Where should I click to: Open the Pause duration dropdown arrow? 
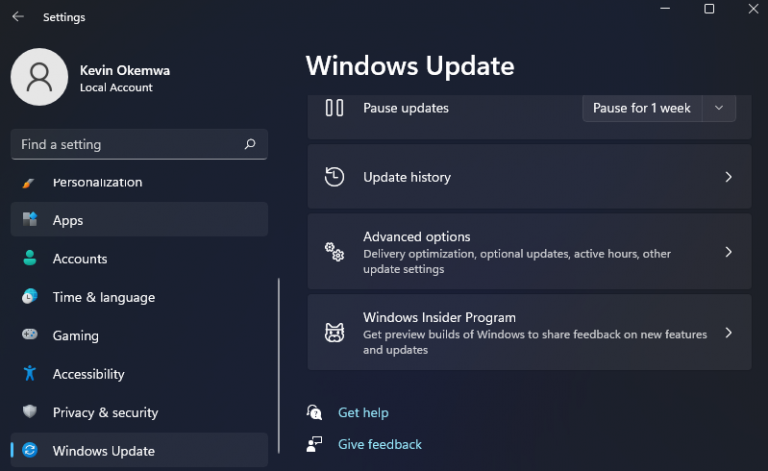pyautogui.click(x=719, y=108)
